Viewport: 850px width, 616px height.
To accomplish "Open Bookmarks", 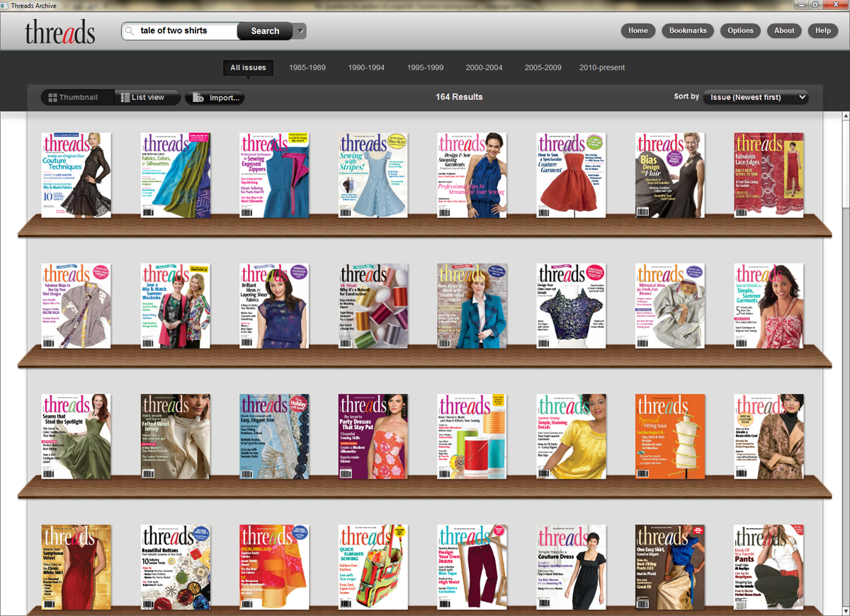I will point(688,31).
